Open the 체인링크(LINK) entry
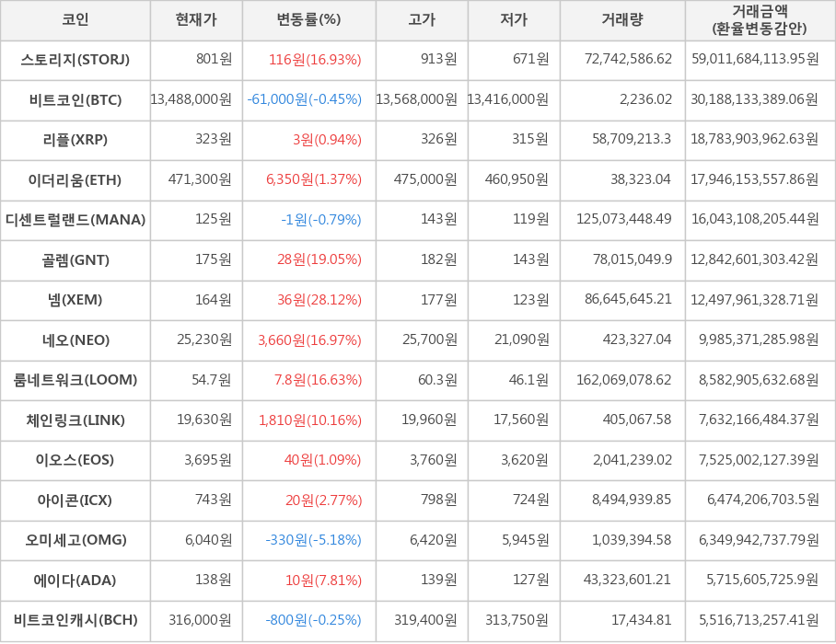Image resolution: width=836 pixels, height=644 pixels. click(x=75, y=420)
